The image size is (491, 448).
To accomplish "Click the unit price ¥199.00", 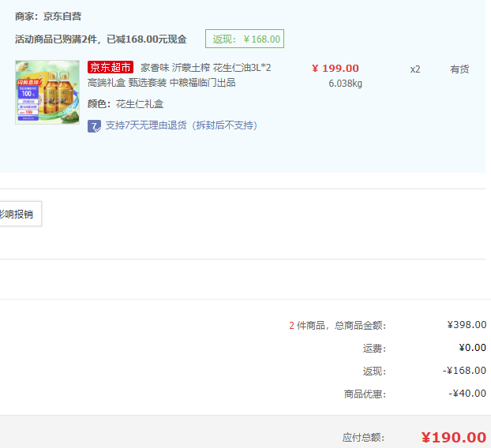I will coord(335,68).
